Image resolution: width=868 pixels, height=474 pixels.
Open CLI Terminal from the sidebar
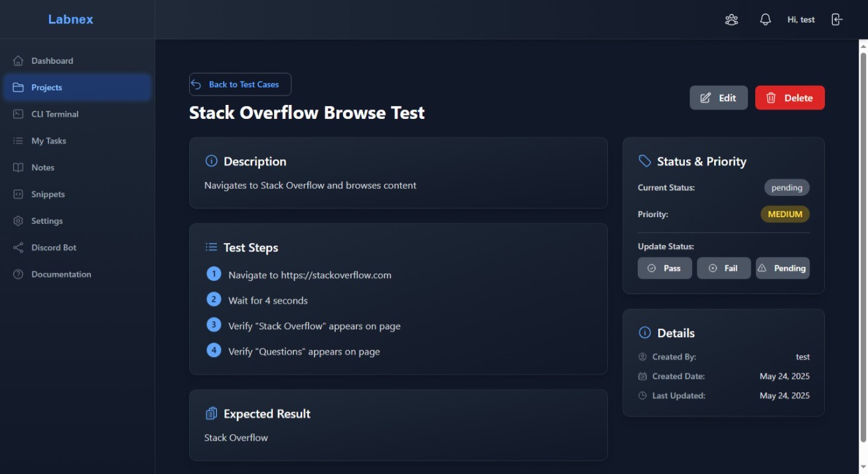(x=77, y=114)
